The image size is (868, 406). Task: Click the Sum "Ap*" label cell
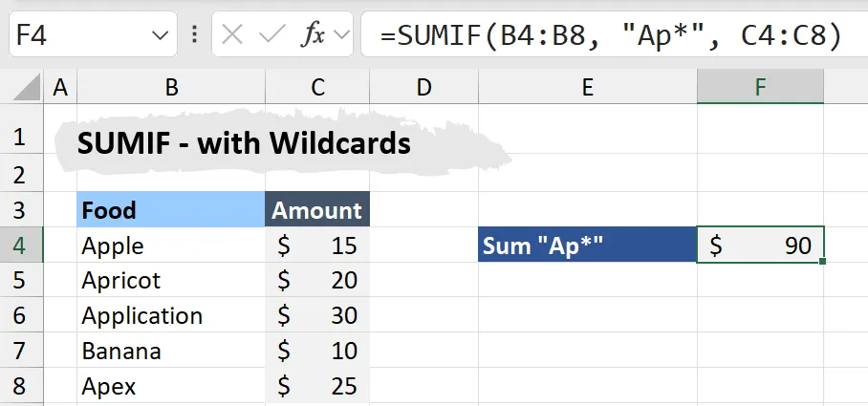pyautogui.click(x=587, y=246)
